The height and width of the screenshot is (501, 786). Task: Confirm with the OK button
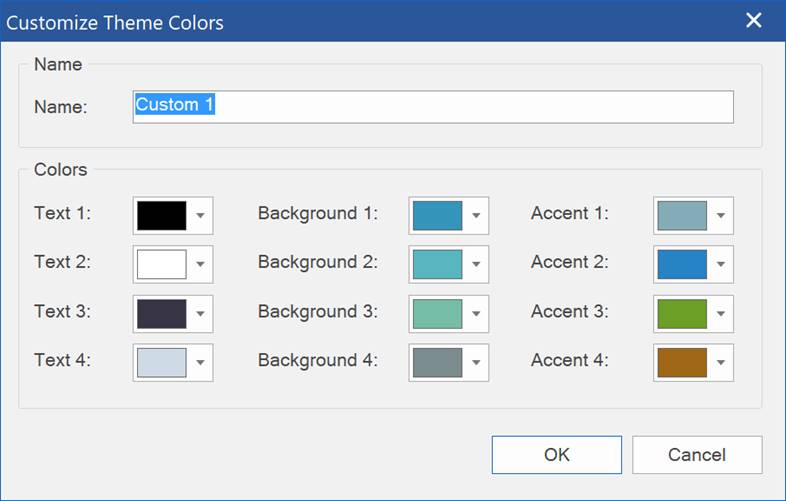(x=556, y=455)
